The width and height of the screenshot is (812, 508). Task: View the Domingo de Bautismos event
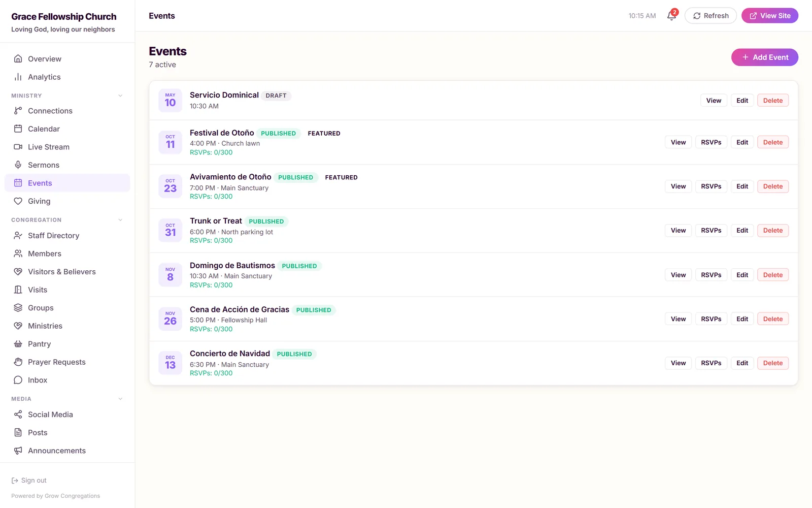pos(678,275)
